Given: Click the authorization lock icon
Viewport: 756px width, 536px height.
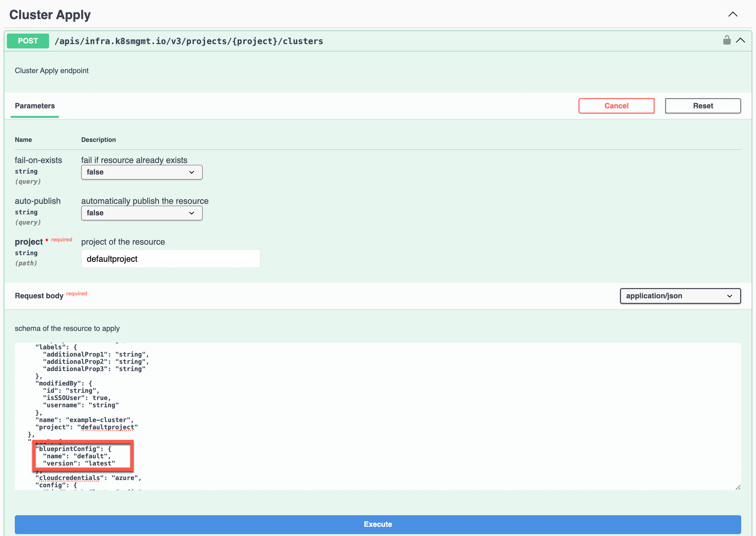Looking at the screenshot, I should point(727,40).
